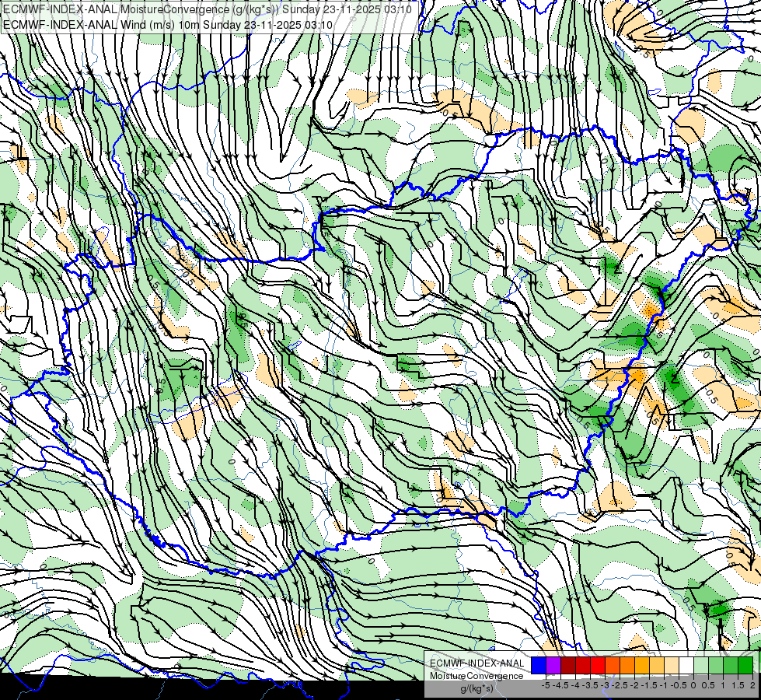Click the -5 tick label on legend

coord(546,685)
